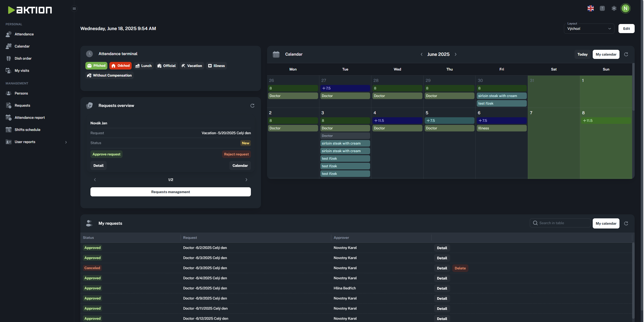
Task: Collapse sidebar with hamburger menu icon
Action: point(74,9)
